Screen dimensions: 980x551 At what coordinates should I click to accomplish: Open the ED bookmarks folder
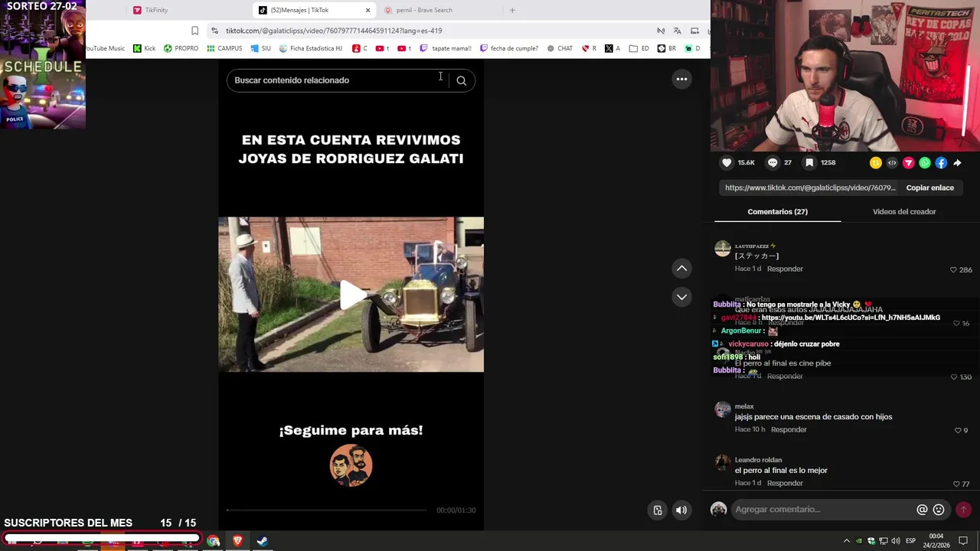point(639,48)
